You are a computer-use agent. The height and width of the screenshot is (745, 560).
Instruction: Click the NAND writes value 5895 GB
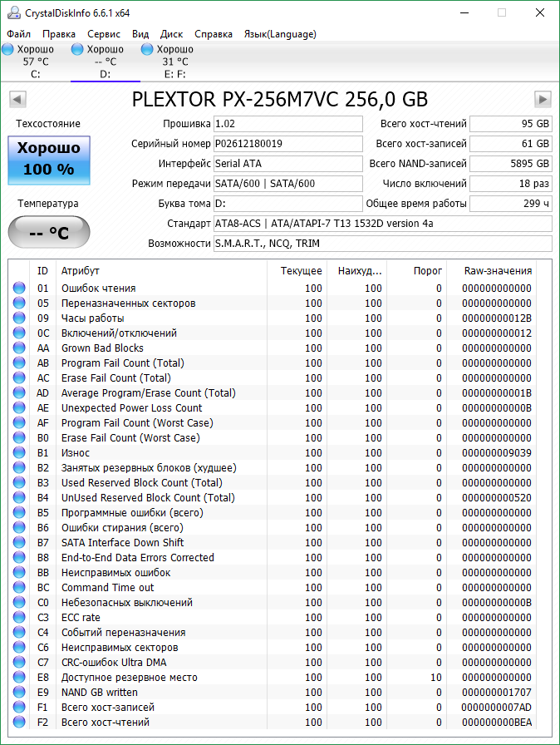point(511,164)
